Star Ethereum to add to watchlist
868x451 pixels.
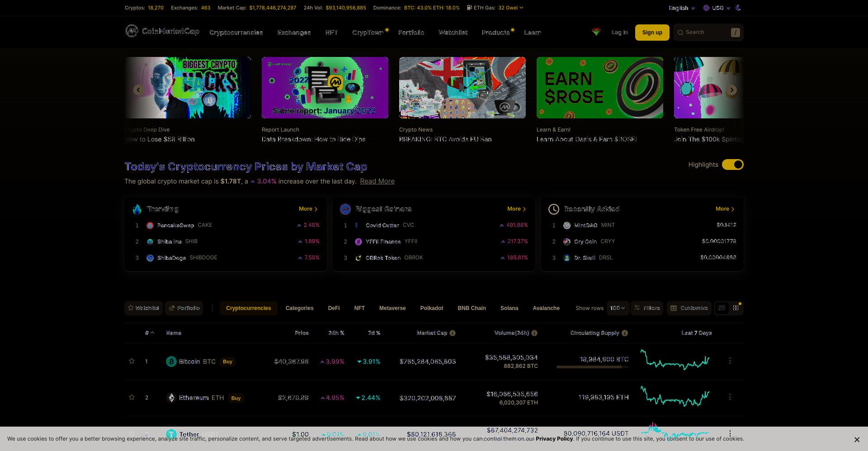132,397
